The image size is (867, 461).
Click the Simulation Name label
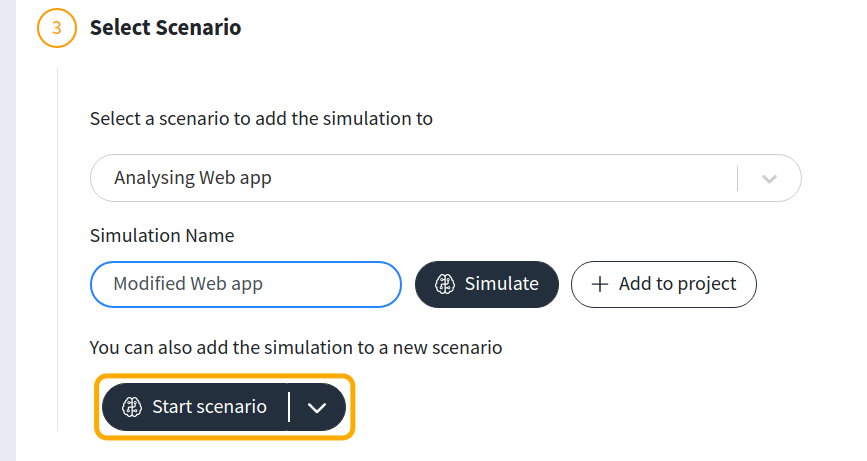pos(162,236)
